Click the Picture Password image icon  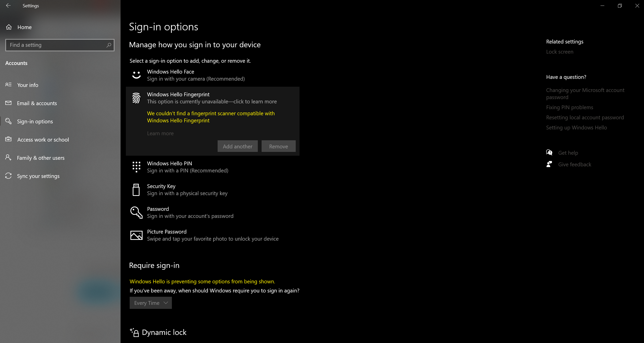click(x=136, y=235)
